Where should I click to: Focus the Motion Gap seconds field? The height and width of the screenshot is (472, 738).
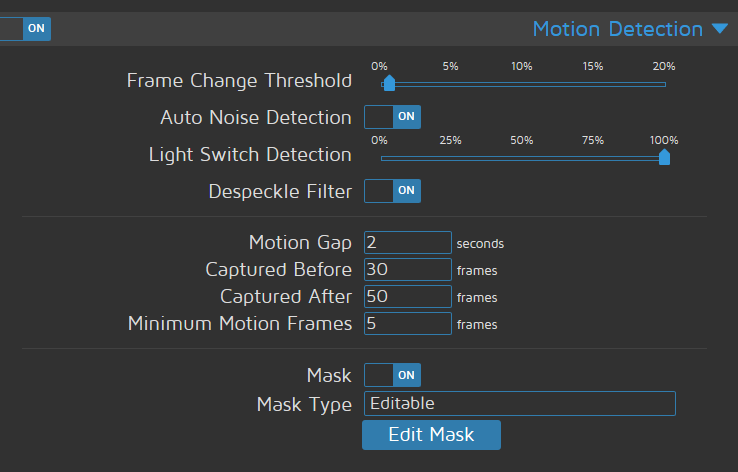point(408,243)
